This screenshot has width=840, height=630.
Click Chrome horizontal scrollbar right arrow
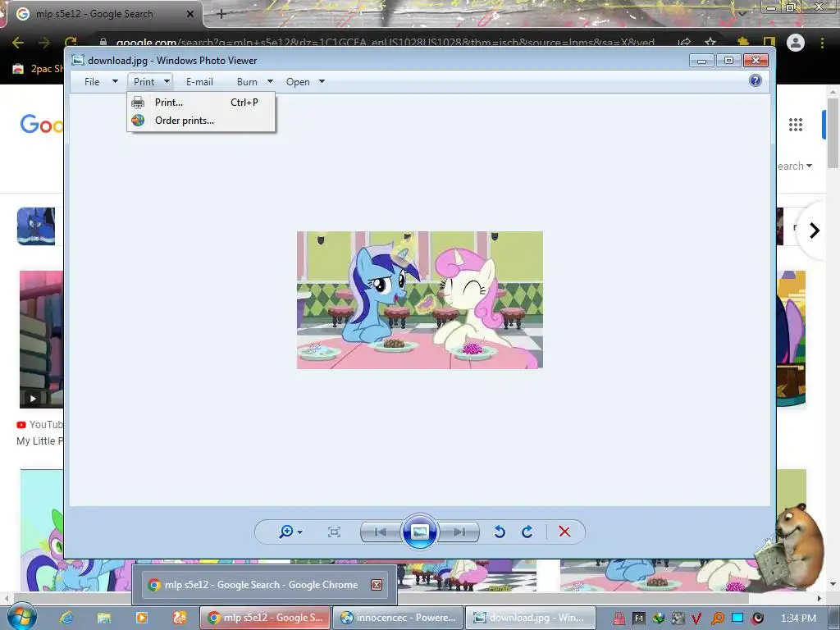819,598
